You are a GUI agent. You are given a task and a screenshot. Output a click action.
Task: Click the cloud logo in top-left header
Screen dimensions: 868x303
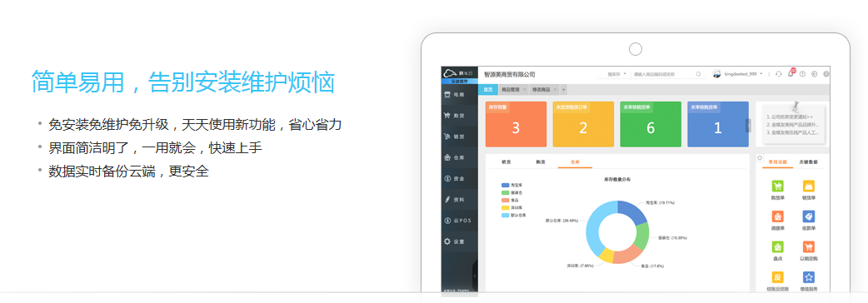(x=449, y=73)
